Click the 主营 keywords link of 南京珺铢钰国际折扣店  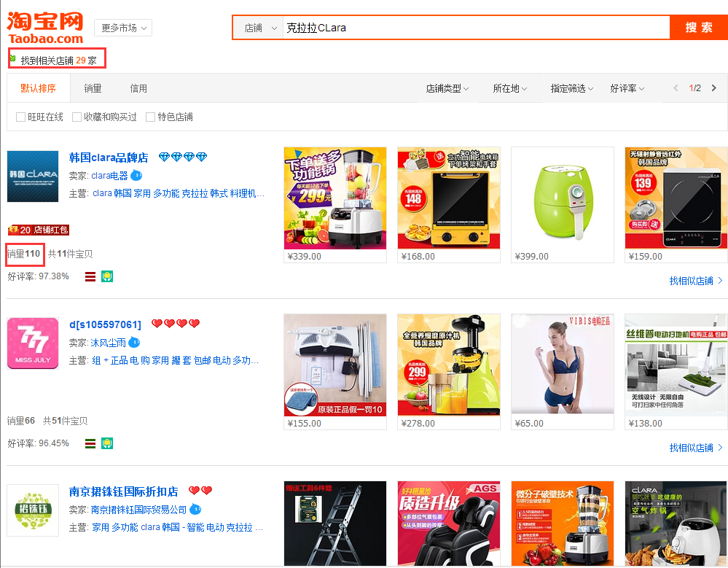[x=177, y=527]
